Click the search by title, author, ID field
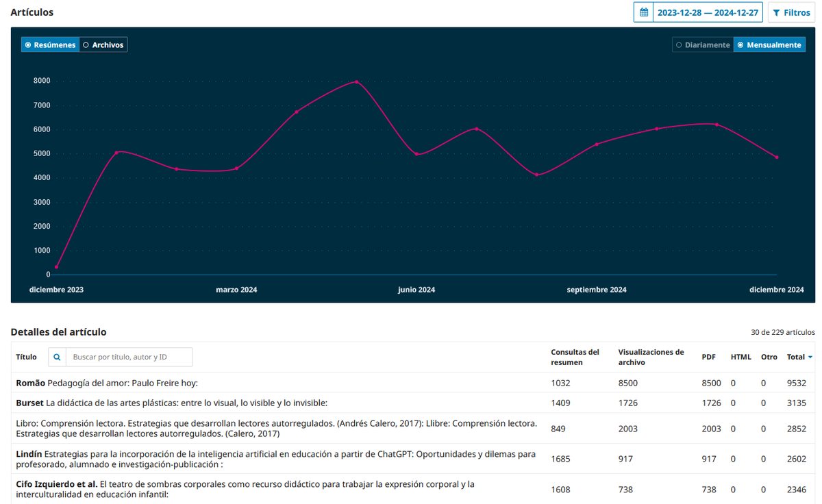Image resolution: width=822 pixels, height=504 pixels. [129, 357]
